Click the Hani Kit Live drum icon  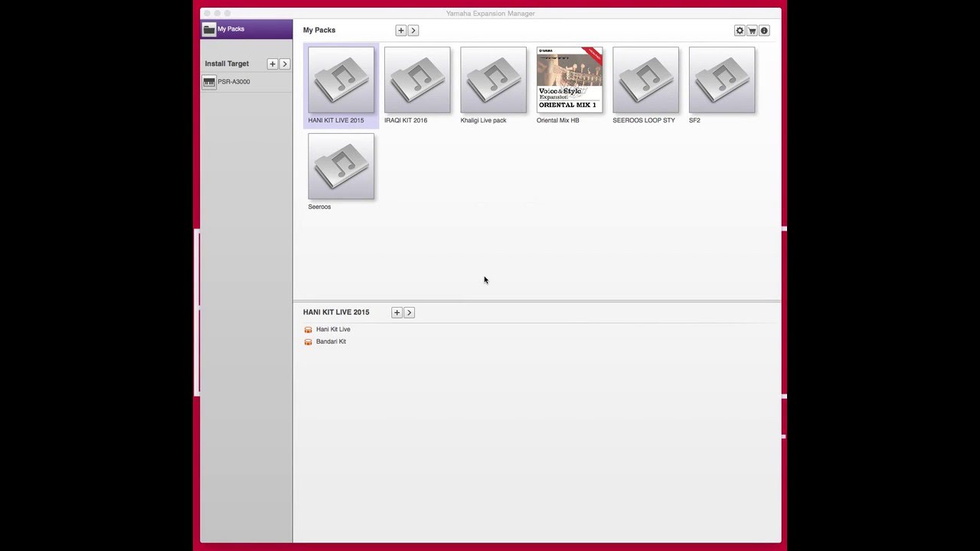click(x=309, y=330)
